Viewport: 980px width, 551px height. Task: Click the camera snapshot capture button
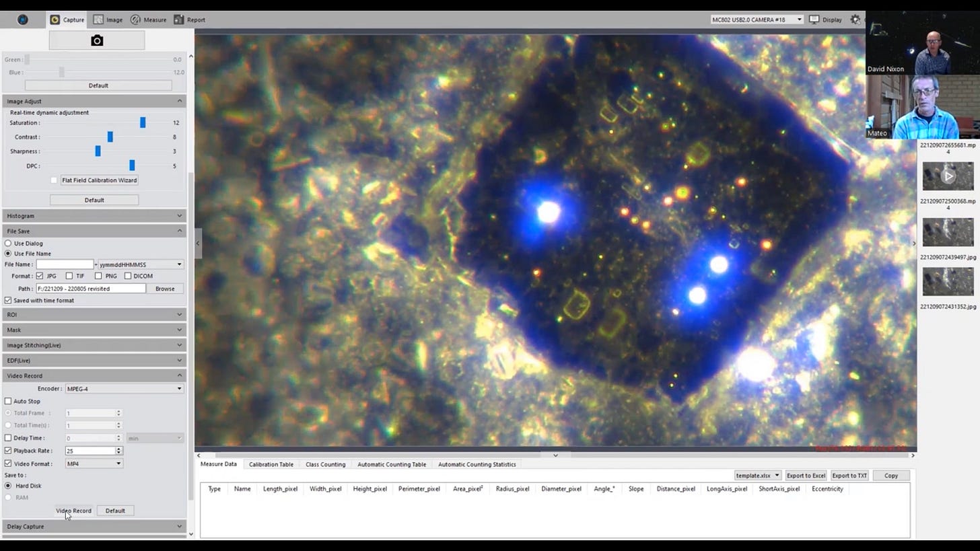point(97,41)
